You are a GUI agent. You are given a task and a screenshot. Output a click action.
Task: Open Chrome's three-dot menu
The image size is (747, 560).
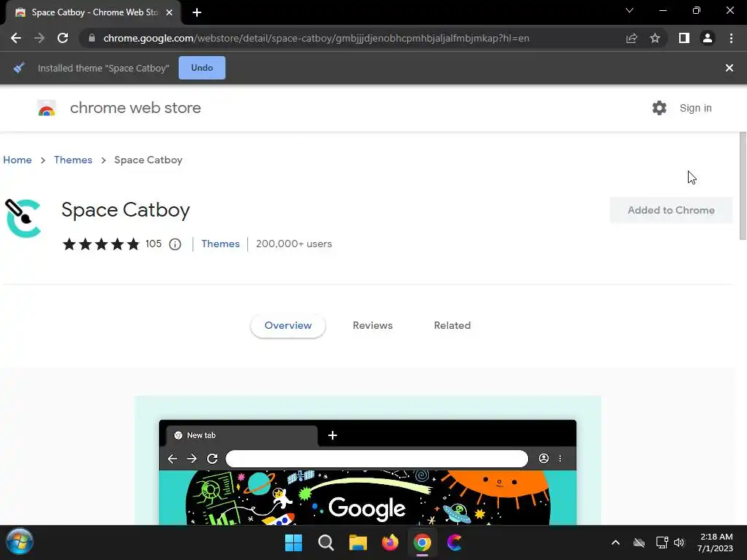pos(731,38)
